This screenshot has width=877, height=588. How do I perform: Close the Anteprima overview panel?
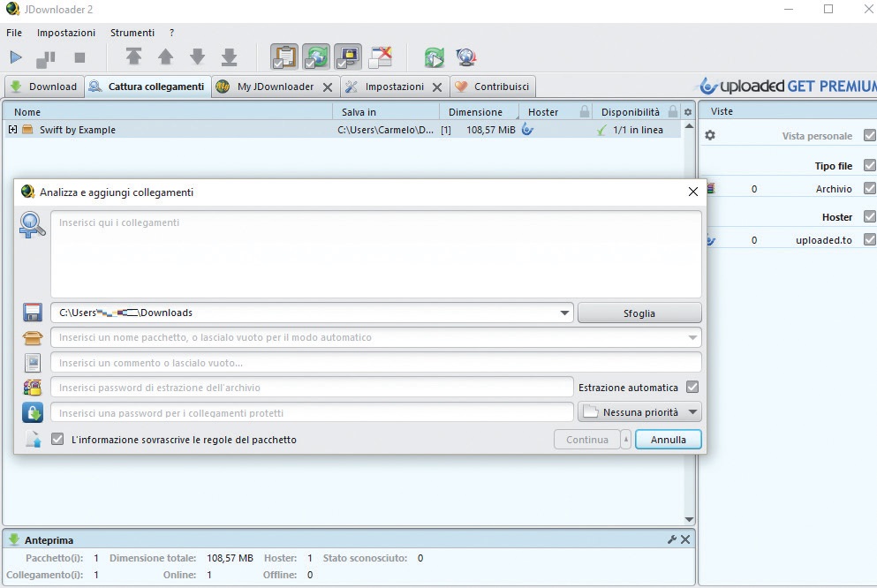click(685, 539)
